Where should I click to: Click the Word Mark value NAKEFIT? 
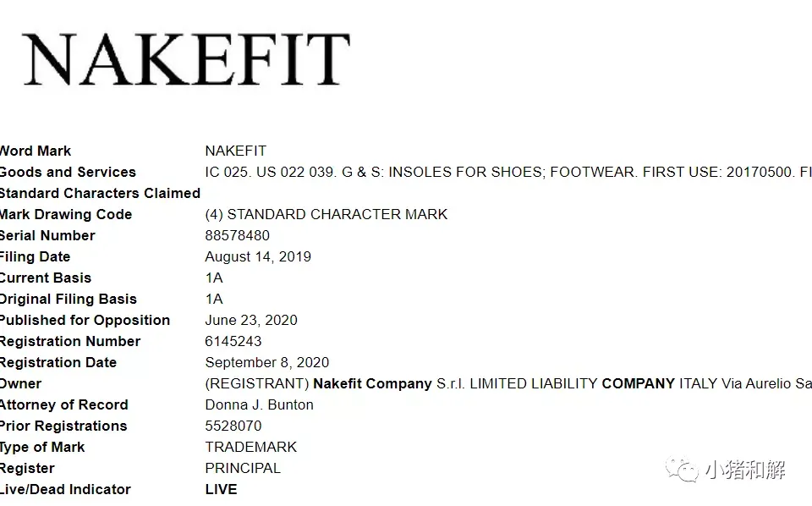click(x=236, y=151)
